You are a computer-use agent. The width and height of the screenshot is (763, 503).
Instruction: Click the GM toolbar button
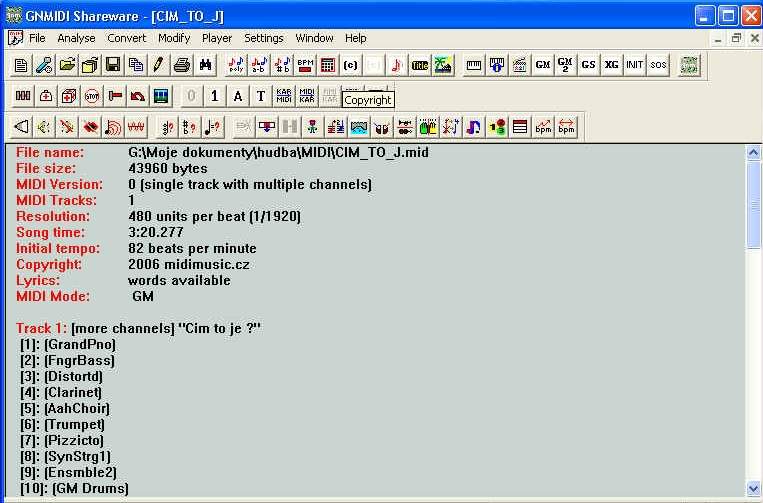(x=542, y=65)
